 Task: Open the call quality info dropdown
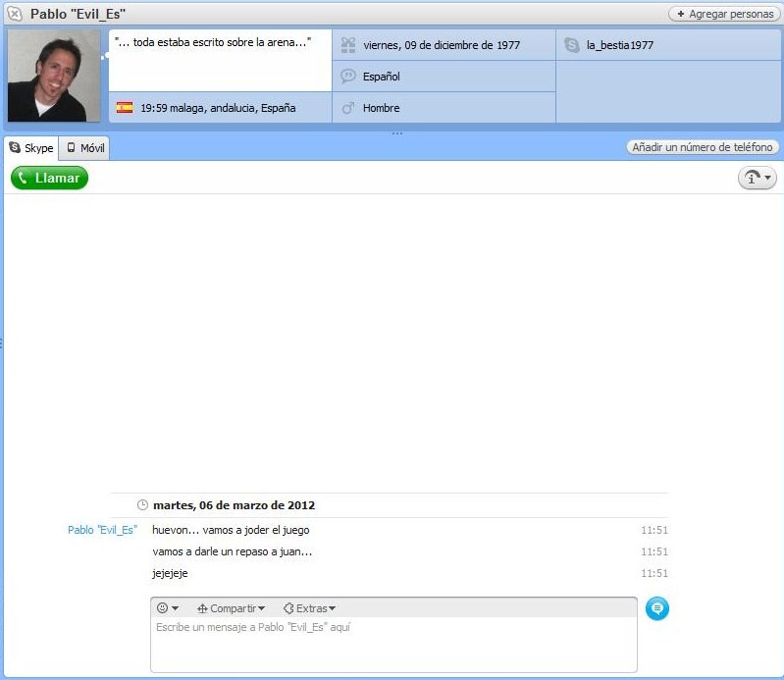coord(757,178)
